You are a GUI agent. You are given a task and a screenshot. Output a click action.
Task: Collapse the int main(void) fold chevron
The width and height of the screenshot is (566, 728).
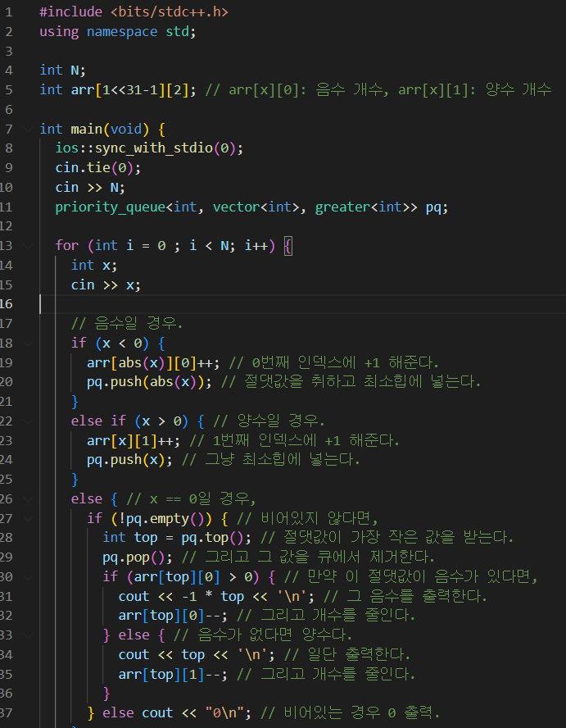(28, 129)
